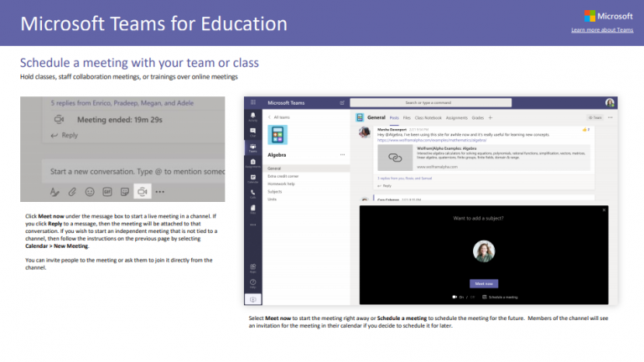644x362 pixels.
Task: Open Activity in the Teams sidebar
Action: click(x=253, y=116)
